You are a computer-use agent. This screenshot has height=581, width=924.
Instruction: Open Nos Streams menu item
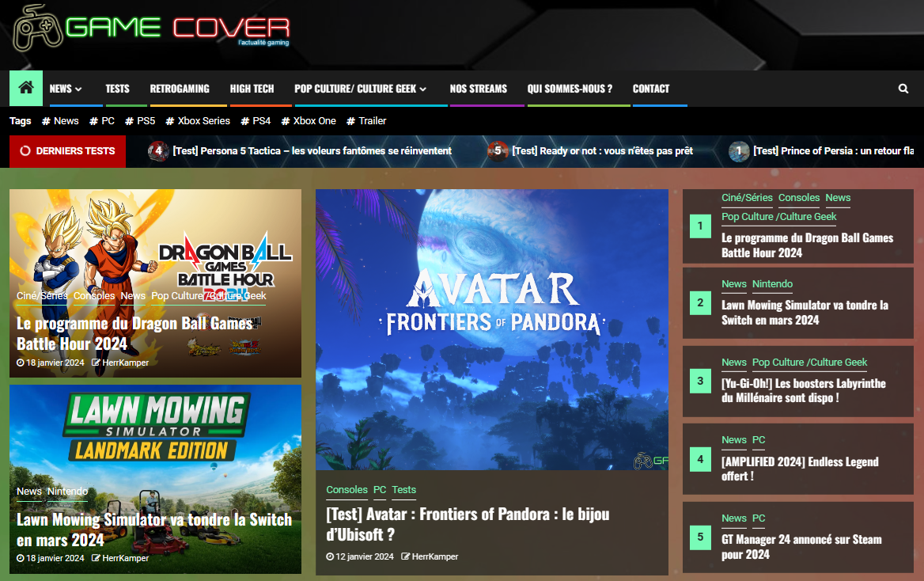tap(478, 89)
